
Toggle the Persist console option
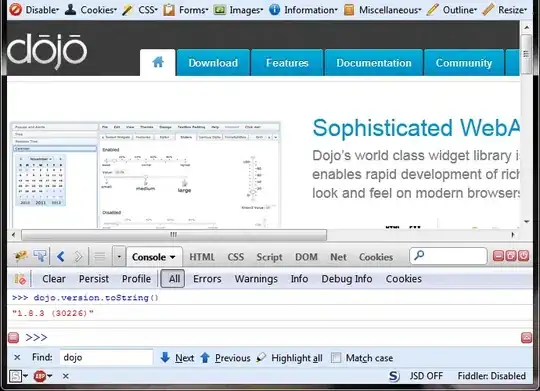tap(94, 279)
